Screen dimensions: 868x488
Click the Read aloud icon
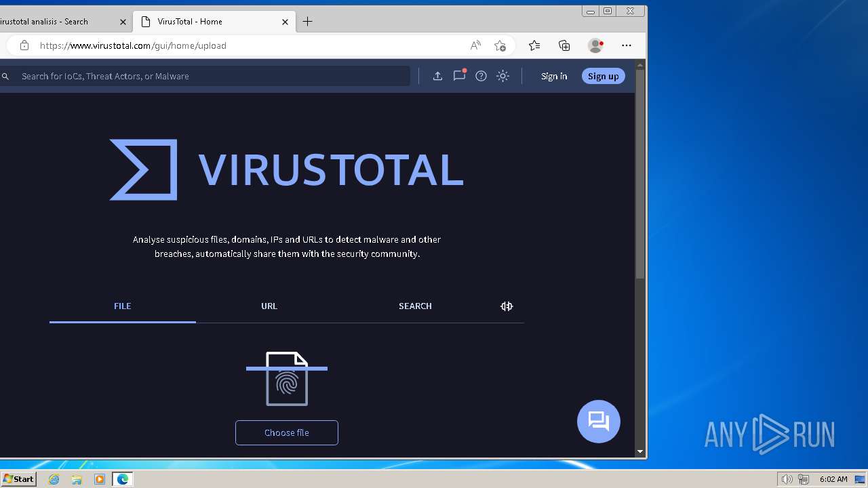coord(475,45)
